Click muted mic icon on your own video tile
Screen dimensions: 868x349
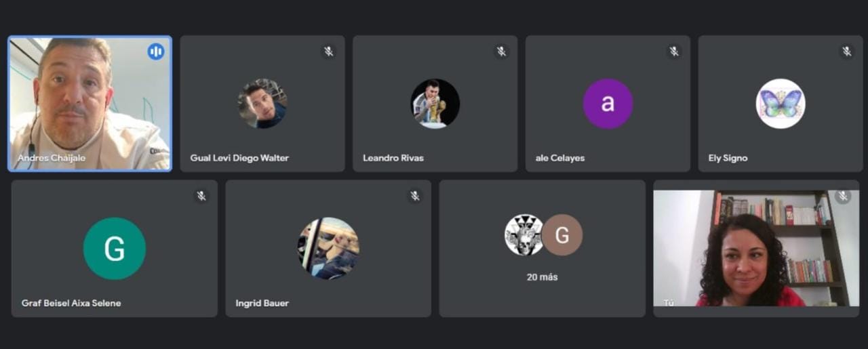843,197
